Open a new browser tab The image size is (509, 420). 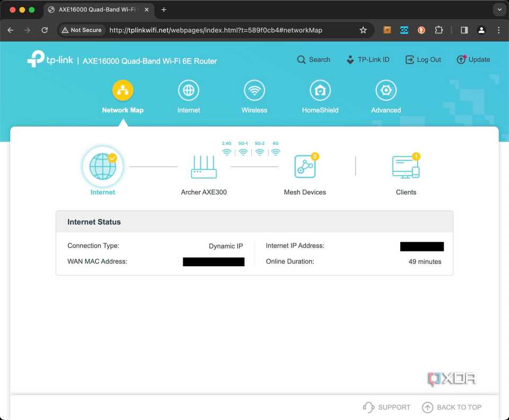[164, 10]
